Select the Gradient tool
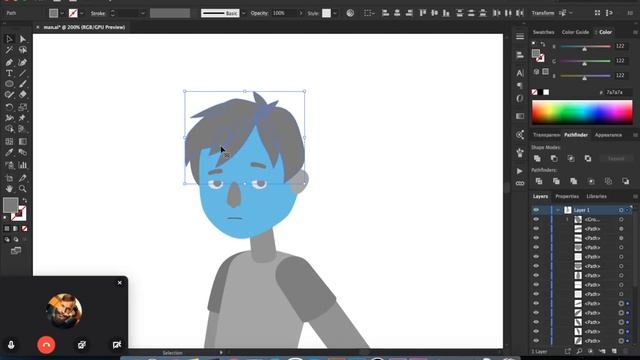Viewport: 640px width, 360px height. click(22, 142)
